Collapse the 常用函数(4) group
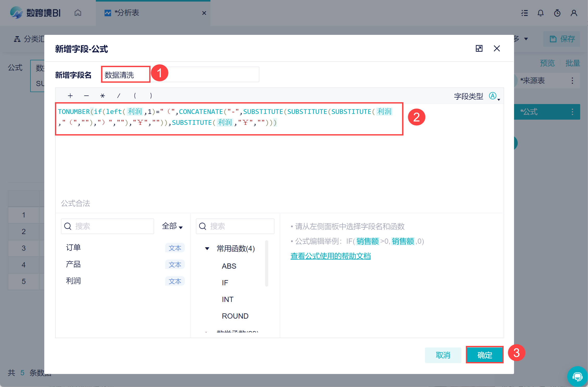588x387 pixels. pyautogui.click(x=207, y=249)
